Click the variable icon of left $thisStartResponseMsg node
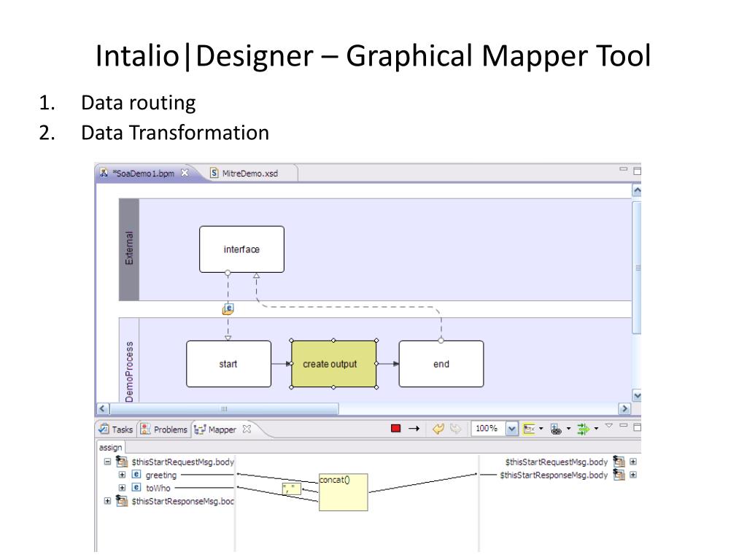The image size is (747, 560). (122, 500)
